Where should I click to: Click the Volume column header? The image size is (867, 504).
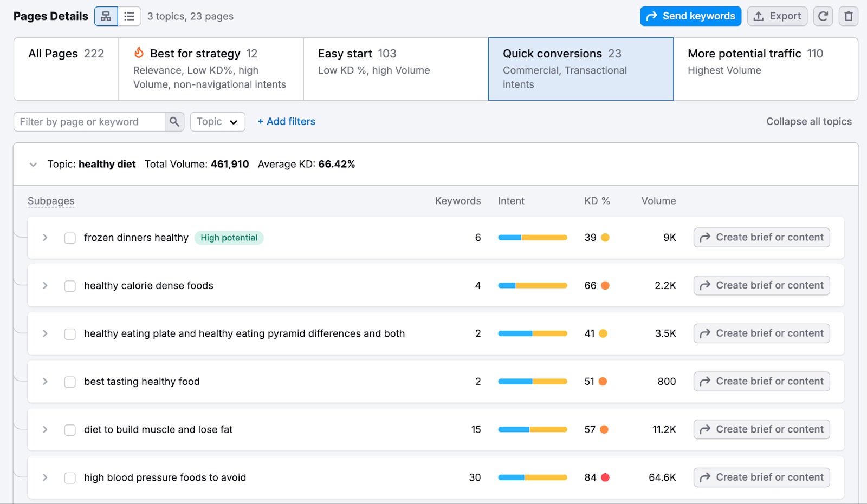[658, 201]
